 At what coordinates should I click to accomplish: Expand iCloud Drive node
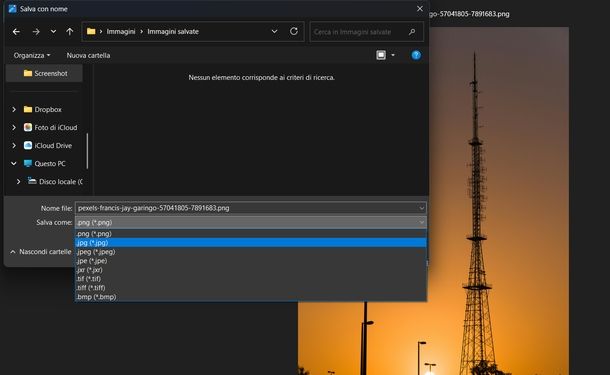(14, 145)
